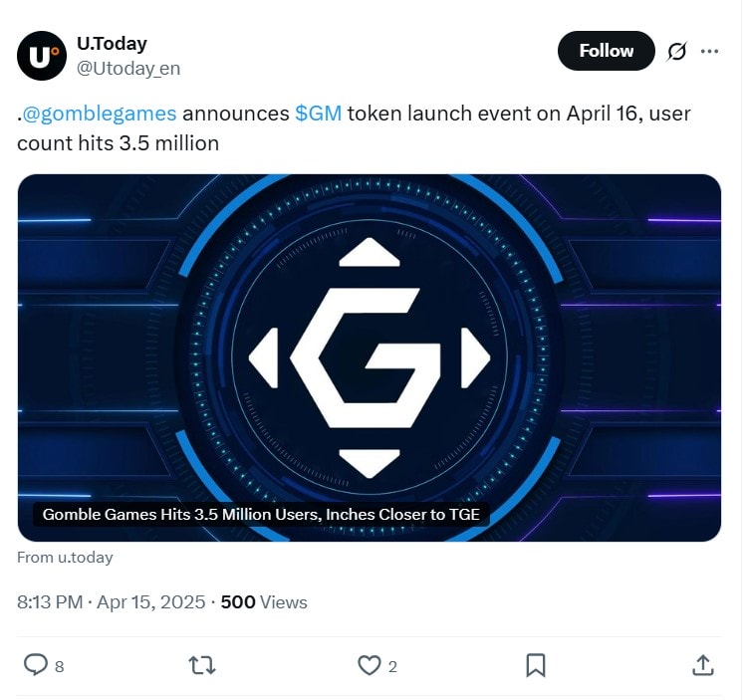This screenshot has height=700, width=744.
Task: Click the 8:13 PM · Apr 15, 2025 timestamp
Action: [x=112, y=602]
